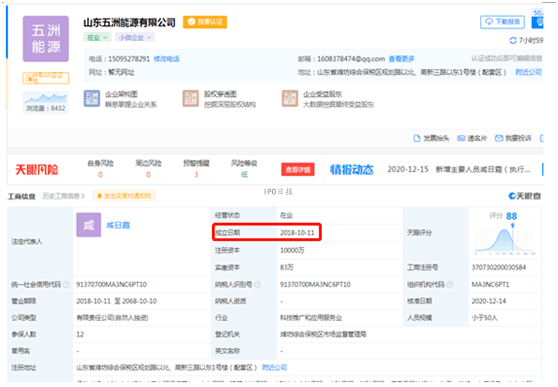Click the 核准日期 value 2020-12-14
Screen dimensions: 558x387
(x=489, y=301)
